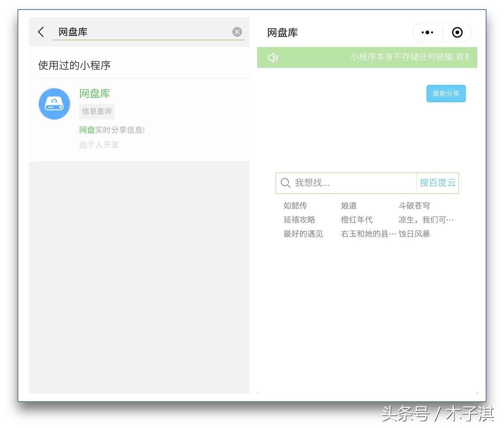Toggle the 最新分享 blue button
This screenshot has height=428, width=504.
tap(446, 93)
